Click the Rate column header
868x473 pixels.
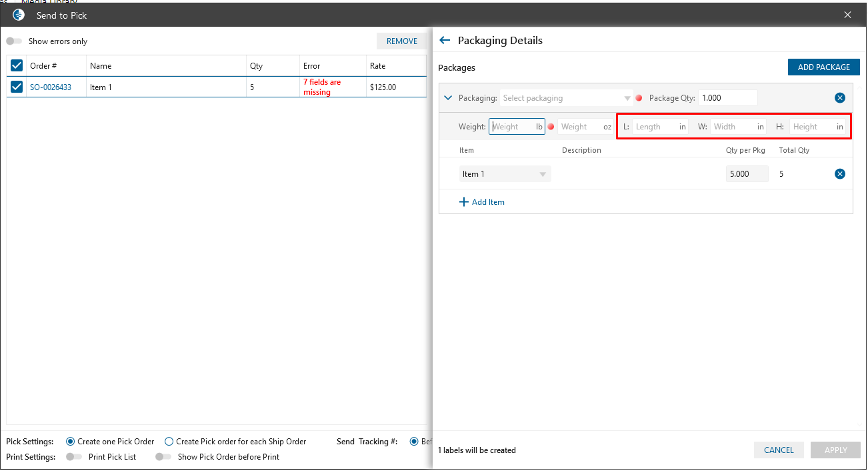tap(378, 66)
